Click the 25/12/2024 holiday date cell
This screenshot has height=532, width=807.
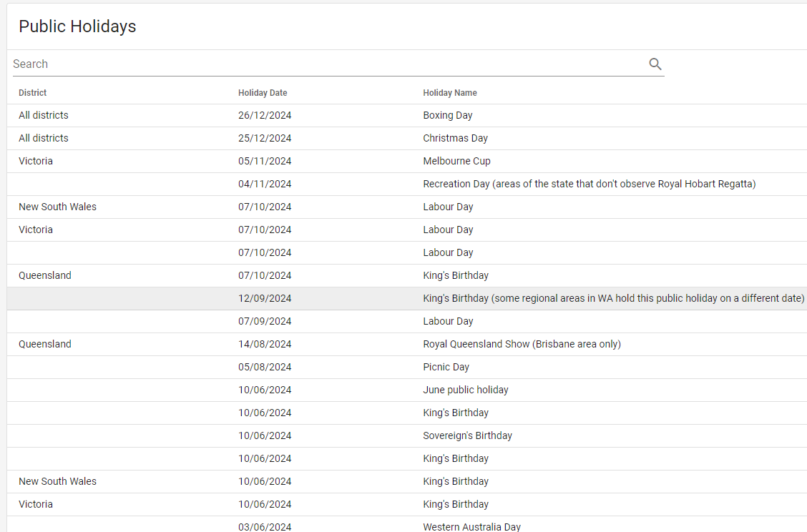click(265, 139)
